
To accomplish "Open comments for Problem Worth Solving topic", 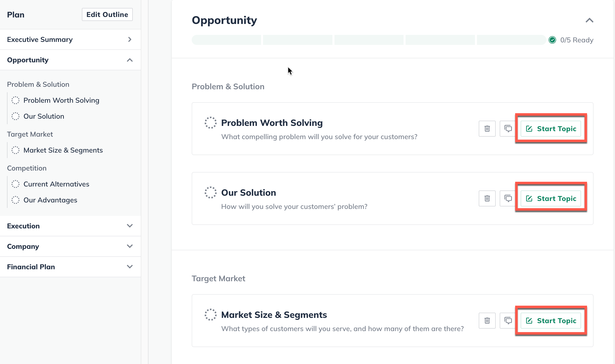I will click(508, 129).
